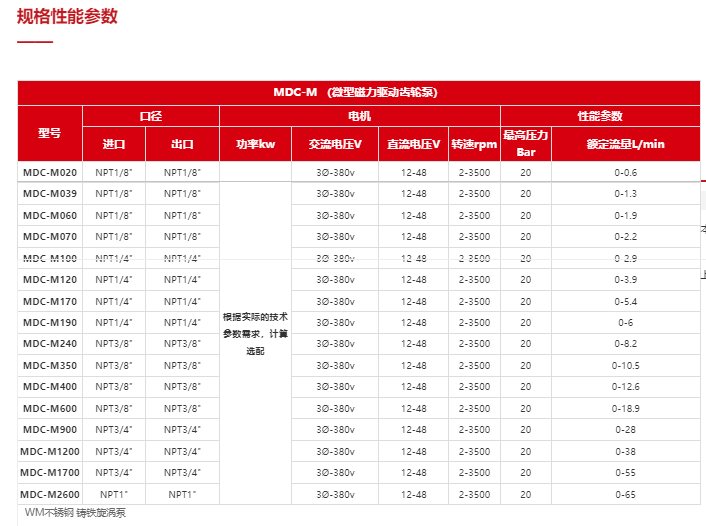The width and height of the screenshot is (706, 526).
Task: Select the 进口 column header
Action: click(114, 144)
